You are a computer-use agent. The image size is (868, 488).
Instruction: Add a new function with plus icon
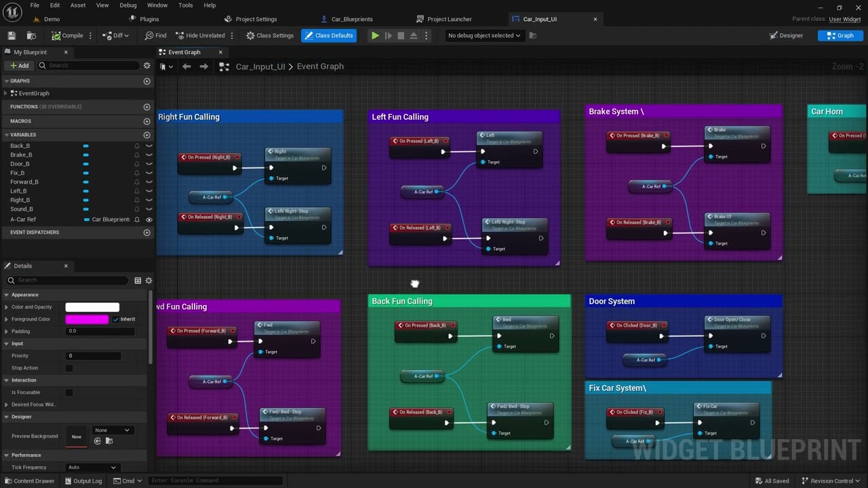pyautogui.click(x=146, y=107)
